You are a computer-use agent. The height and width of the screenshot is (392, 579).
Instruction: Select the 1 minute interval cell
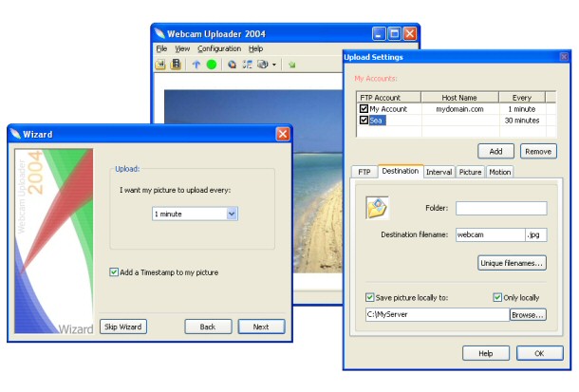522,109
